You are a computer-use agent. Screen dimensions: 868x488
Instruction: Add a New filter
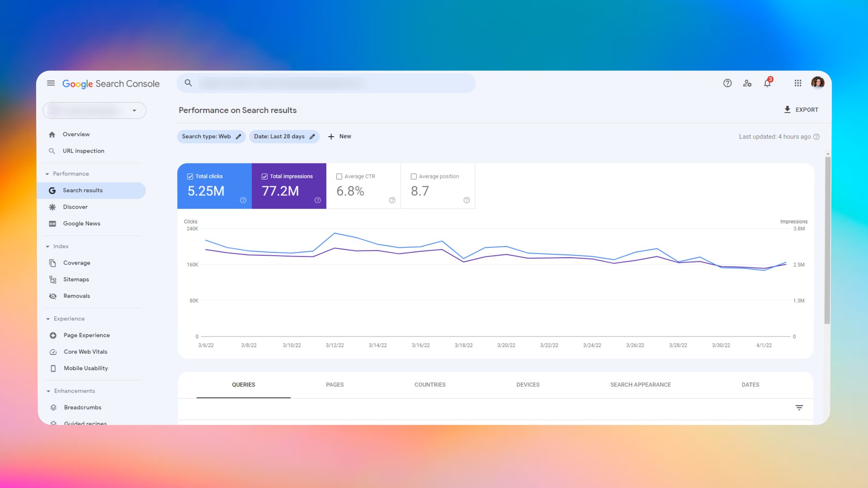[x=339, y=136]
